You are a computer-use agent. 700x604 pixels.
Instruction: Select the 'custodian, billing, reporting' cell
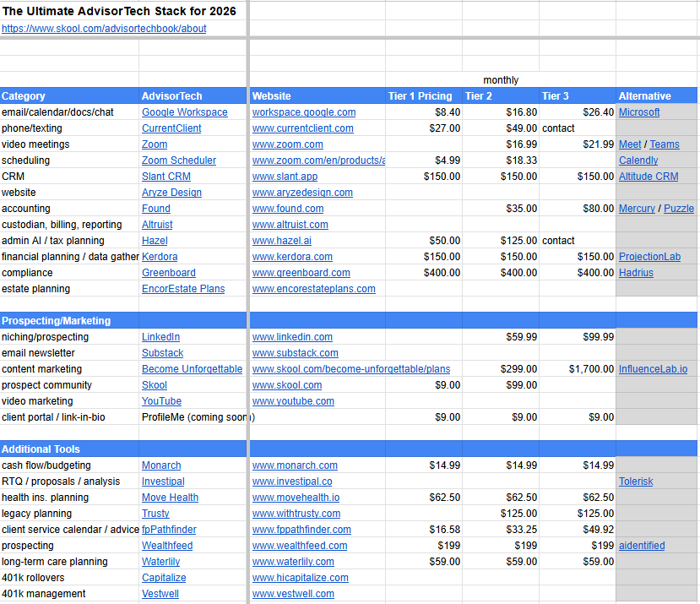[69, 225]
